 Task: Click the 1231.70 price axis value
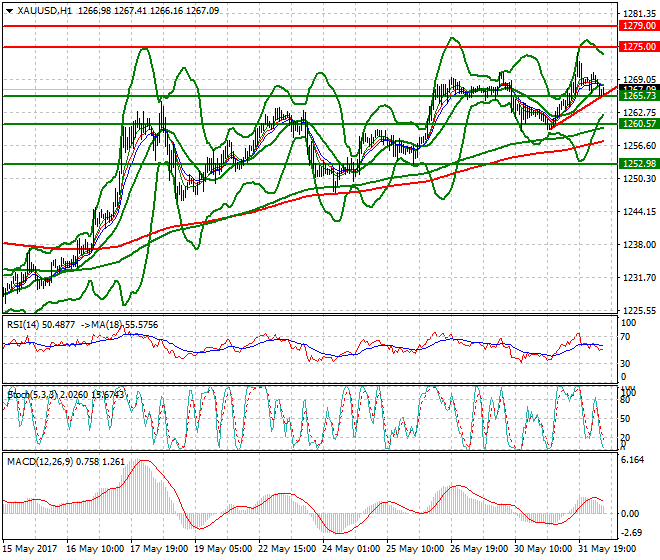pos(639,277)
